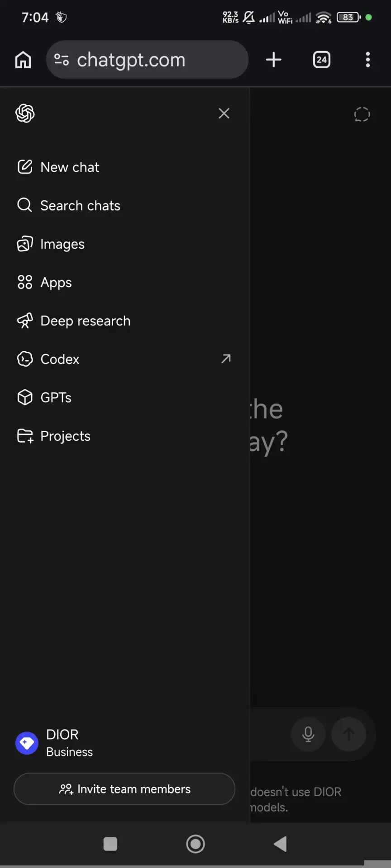391x868 pixels.
Task: Open Projects
Action: click(x=124, y=436)
